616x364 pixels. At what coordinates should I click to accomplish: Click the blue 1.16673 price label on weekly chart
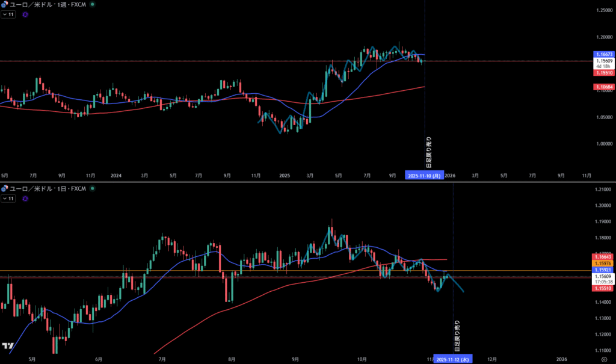(603, 54)
